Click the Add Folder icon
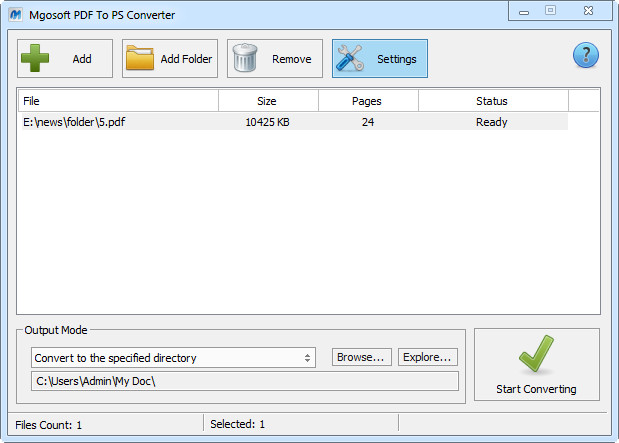Viewport: 619px width, 443px height. (x=141, y=59)
